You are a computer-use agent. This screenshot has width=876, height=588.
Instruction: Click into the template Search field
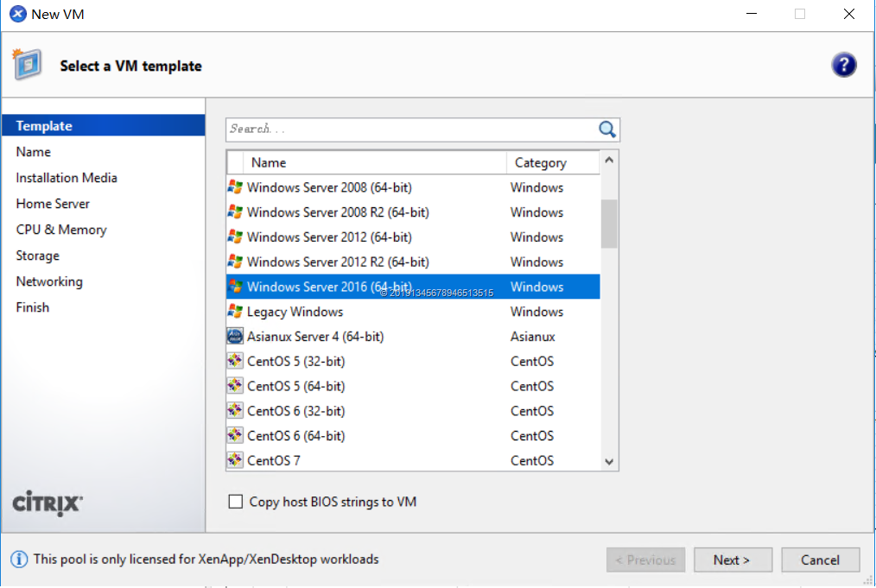coord(410,130)
